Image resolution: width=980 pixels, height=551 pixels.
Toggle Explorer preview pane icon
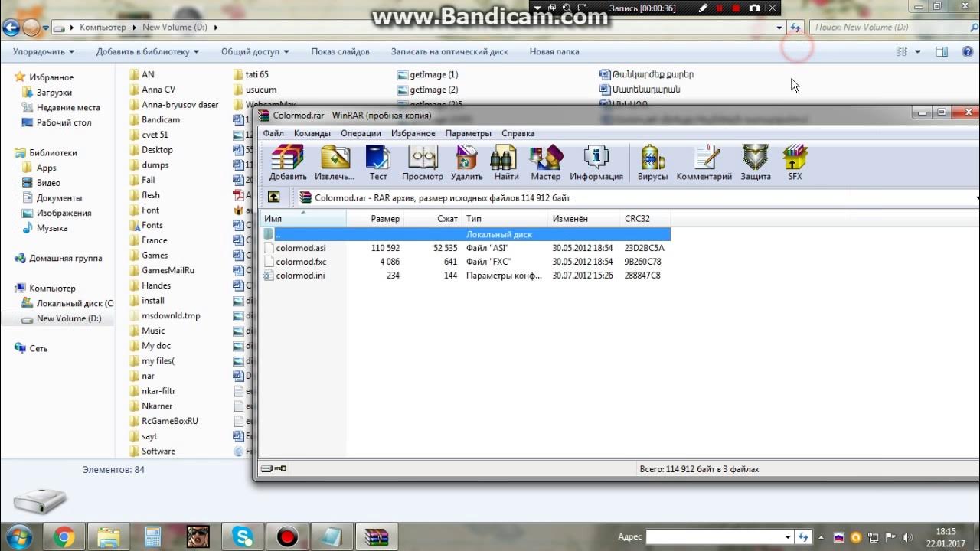942,52
